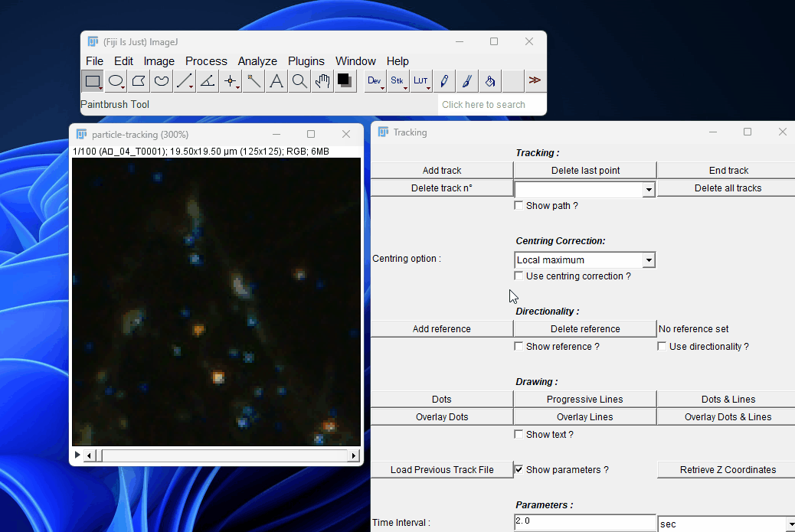Open the File menu
Screen dimensions: 795x532
click(x=94, y=61)
